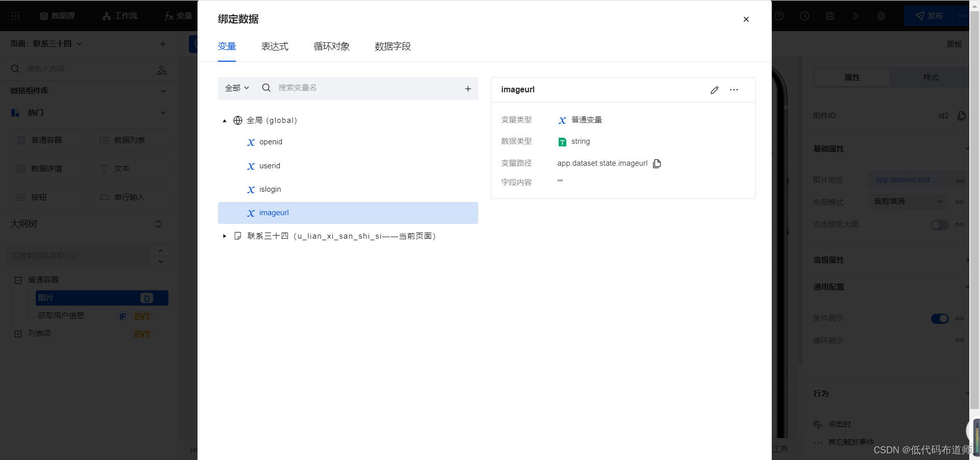This screenshot has height=460, width=980.
Task: Switch to the 表达式 tab
Action: click(x=275, y=46)
